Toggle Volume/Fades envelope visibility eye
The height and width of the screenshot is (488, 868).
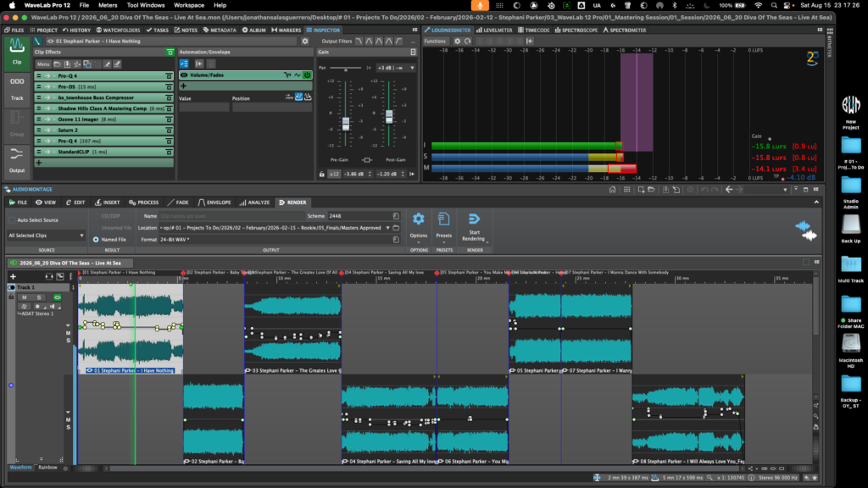tap(184, 75)
